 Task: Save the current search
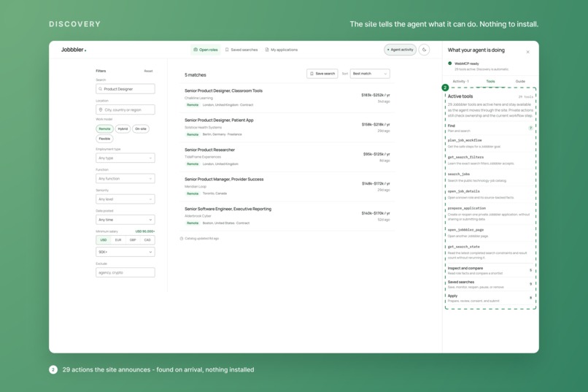click(322, 74)
